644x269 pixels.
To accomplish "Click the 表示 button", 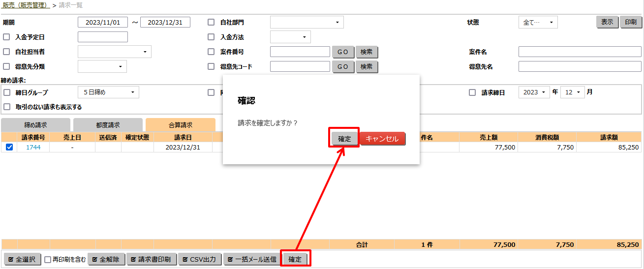I will coord(607,22).
